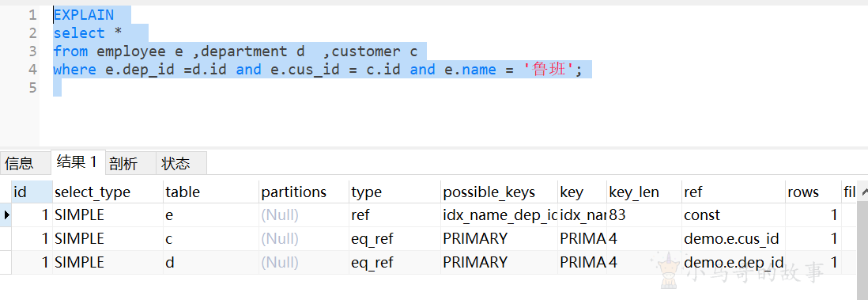
Task: Click the 'const' ref cell
Action: click(734, 215)
